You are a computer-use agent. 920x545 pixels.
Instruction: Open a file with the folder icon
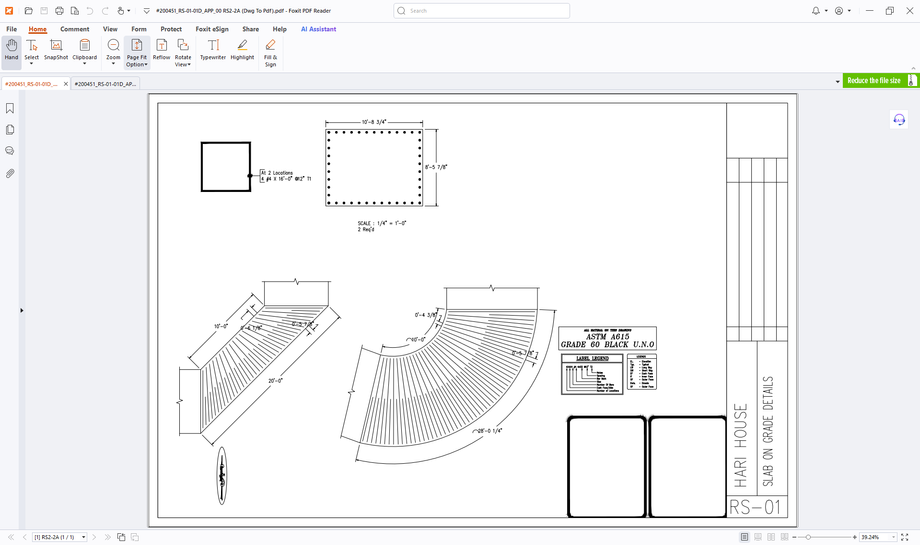click(x=28, y=11)
